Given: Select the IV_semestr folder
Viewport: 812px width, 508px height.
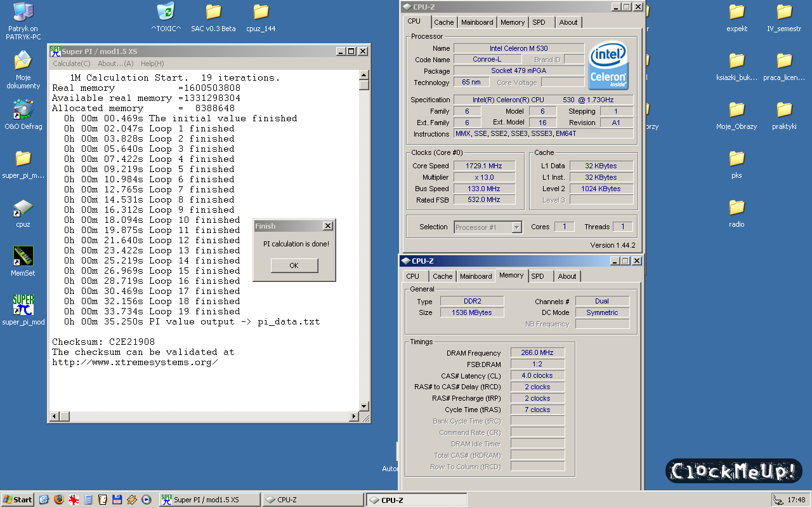Looking at the screenshot, I should click(x=784, y=17).
